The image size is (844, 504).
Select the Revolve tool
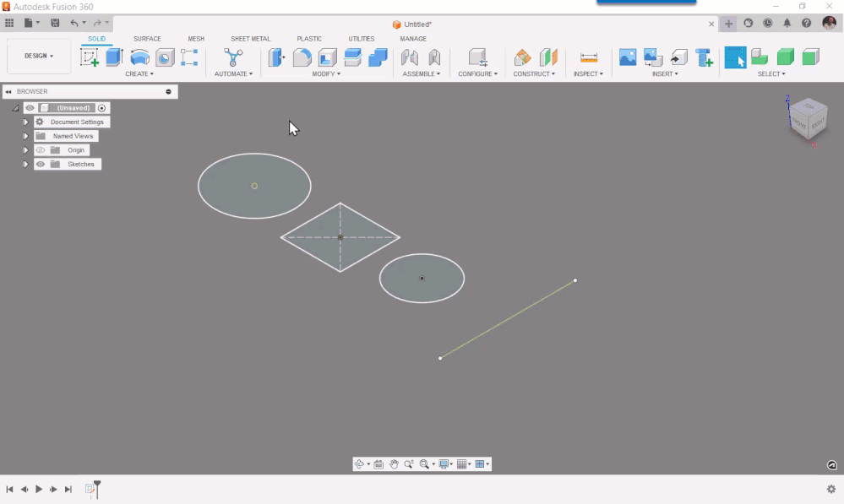140,57
